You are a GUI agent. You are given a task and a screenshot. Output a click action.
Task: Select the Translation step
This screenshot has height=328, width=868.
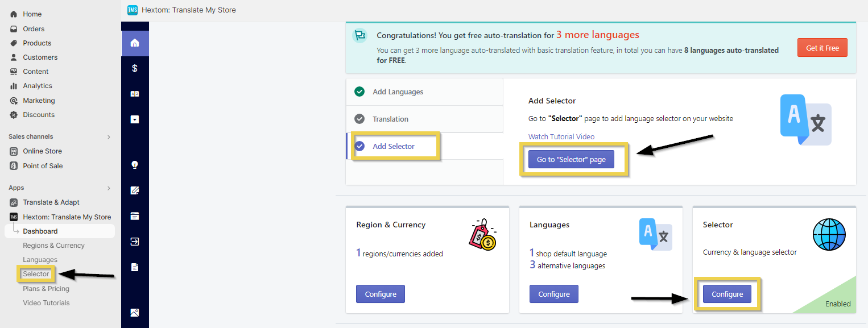tap(390, 119)
